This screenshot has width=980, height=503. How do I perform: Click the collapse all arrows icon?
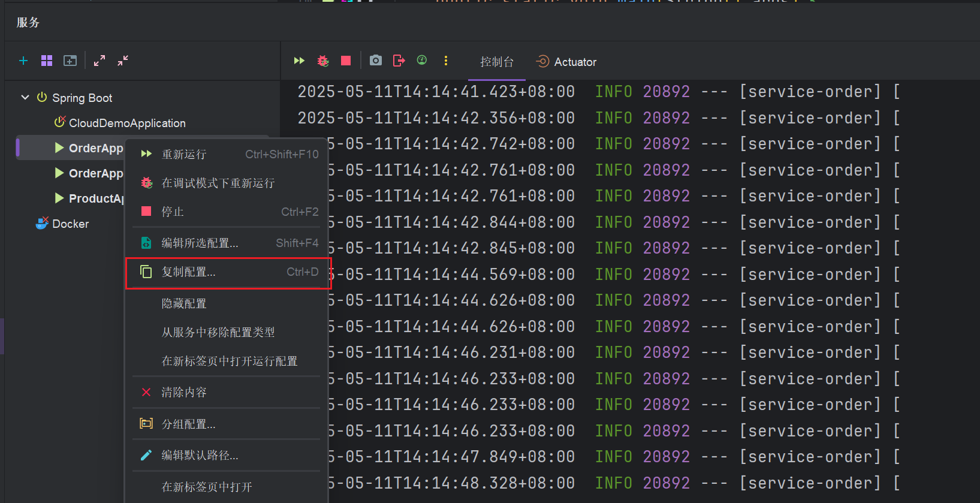(123, 61)
